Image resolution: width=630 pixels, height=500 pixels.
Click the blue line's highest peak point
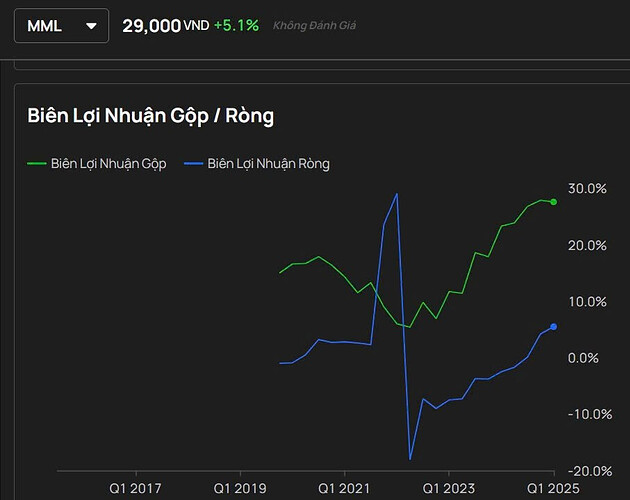(397, 193)
